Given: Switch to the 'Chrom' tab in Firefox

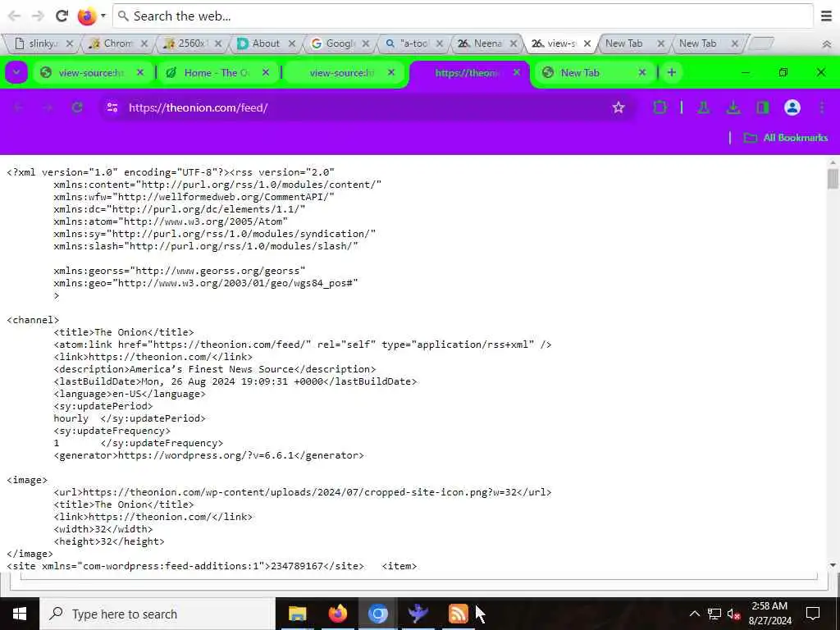Looking at the screenshot, I should [x=116, y=43].
